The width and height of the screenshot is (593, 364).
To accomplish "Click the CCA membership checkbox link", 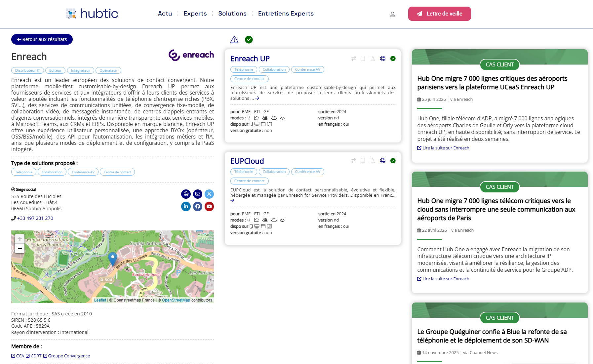I will [x=18, y=356].
